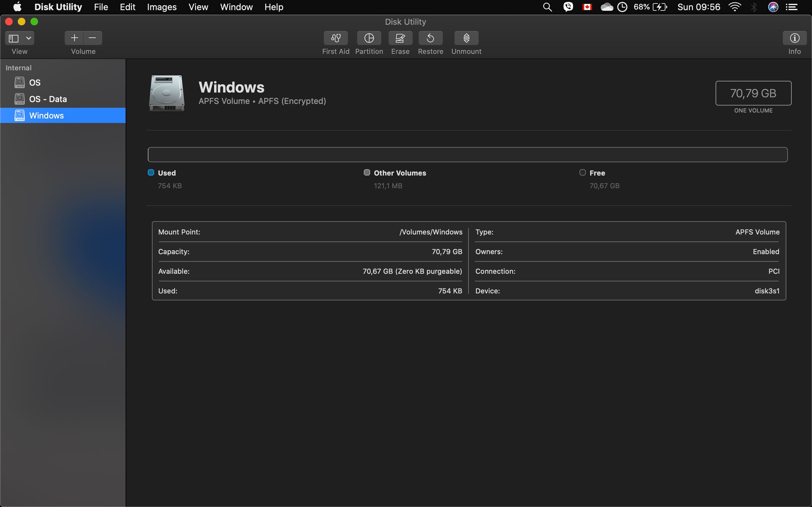Open the Partition tool
Screen dimensions: 812x507
click(369, 38)
